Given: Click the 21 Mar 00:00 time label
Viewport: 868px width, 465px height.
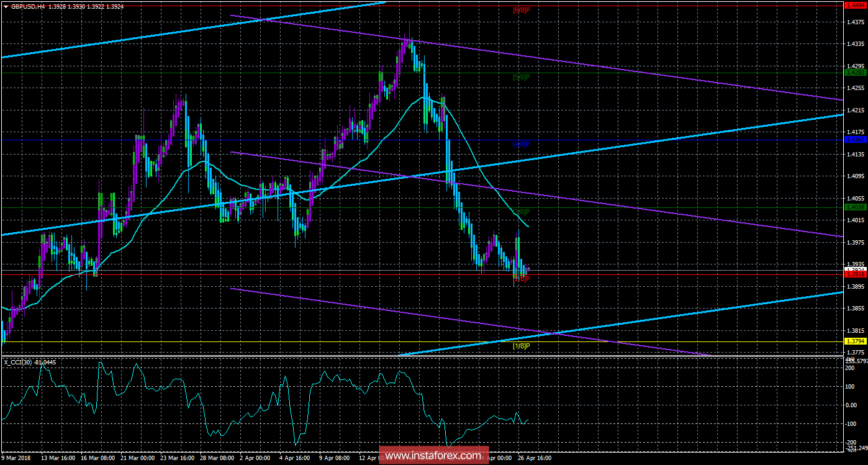Looking at the screenshot, I should pos(138,458).
